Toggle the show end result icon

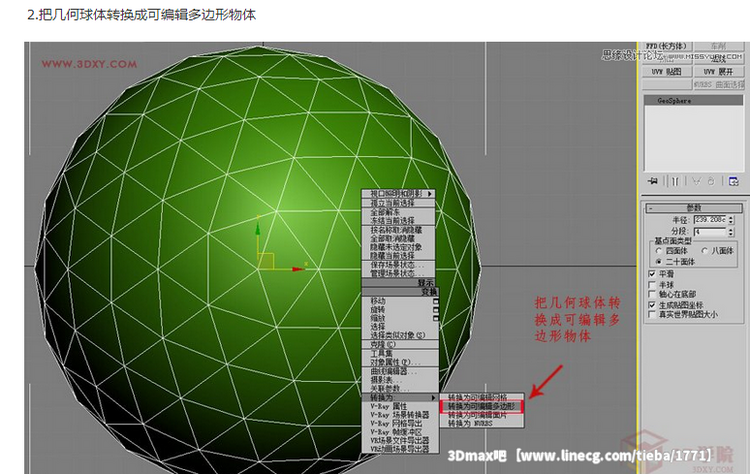(x=675, y=181)
